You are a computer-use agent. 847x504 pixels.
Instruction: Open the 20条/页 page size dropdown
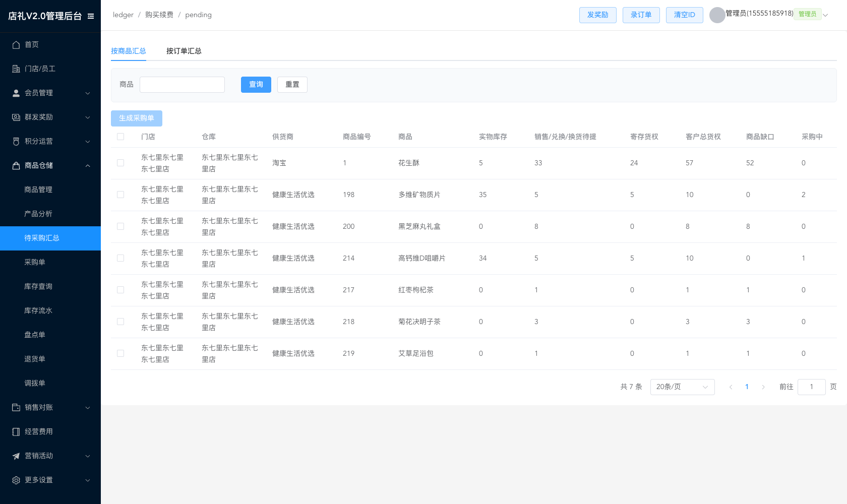click(x=682, y=387)
